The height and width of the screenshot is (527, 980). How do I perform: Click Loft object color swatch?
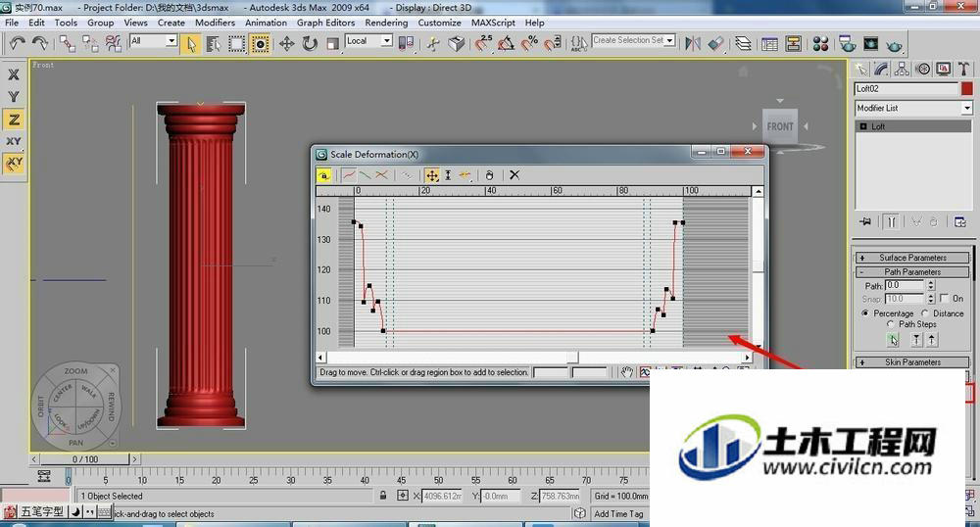pos(967,89)
